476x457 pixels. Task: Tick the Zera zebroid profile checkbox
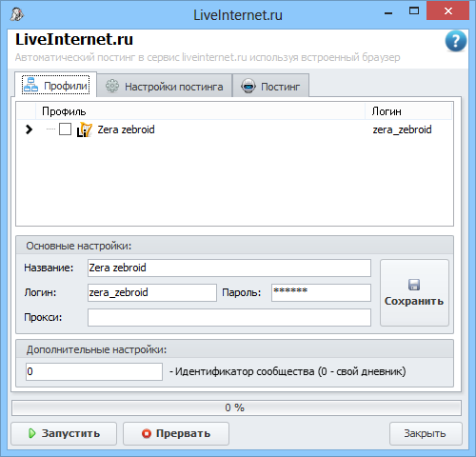coord(65,129)
